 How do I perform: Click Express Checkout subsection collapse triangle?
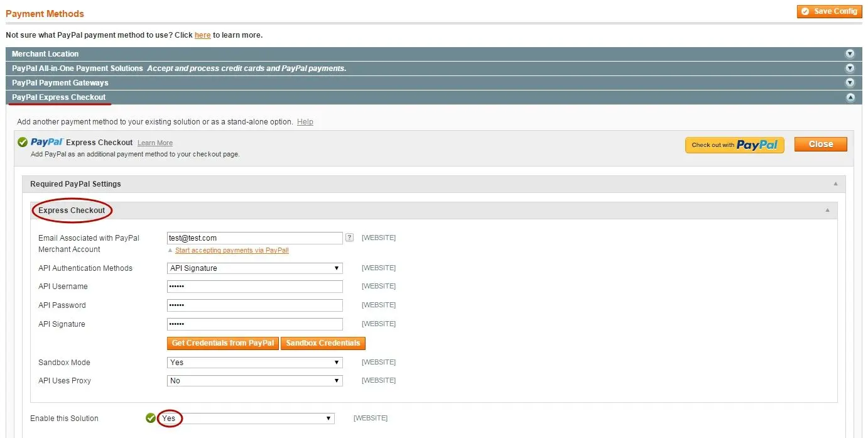[827, 211]
